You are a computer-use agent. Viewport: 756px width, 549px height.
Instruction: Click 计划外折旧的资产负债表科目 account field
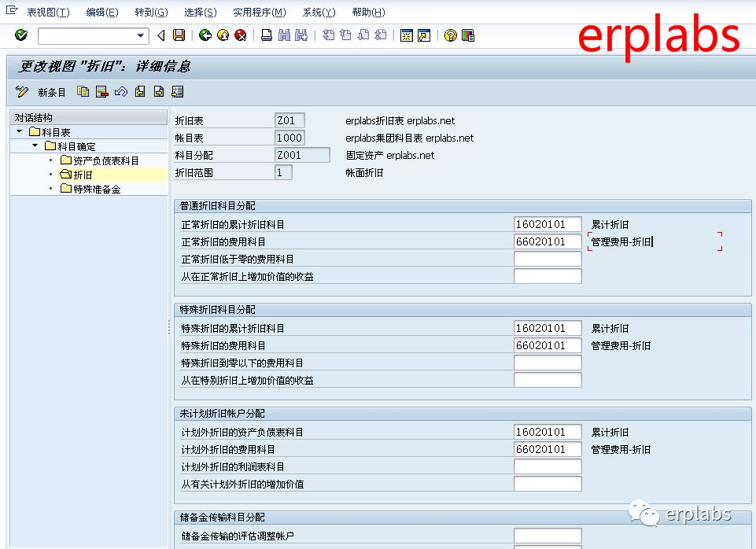tap(548, 432)
